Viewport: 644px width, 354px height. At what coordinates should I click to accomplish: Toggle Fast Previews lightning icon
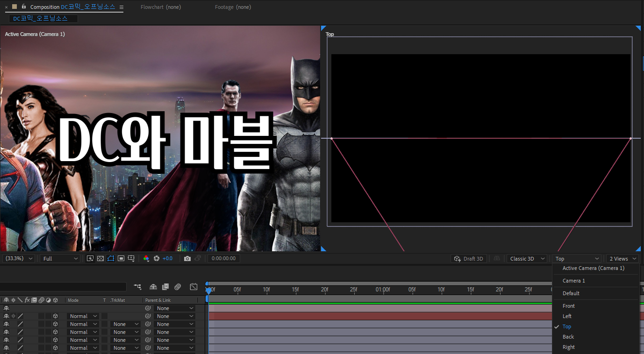[x=90, y=258]
